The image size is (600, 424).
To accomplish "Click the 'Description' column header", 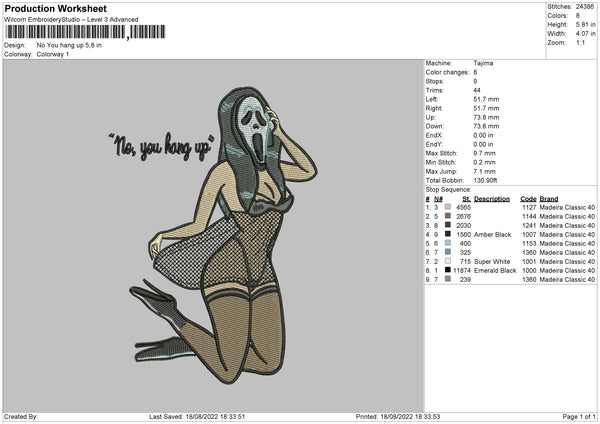I will pos(492,199).
